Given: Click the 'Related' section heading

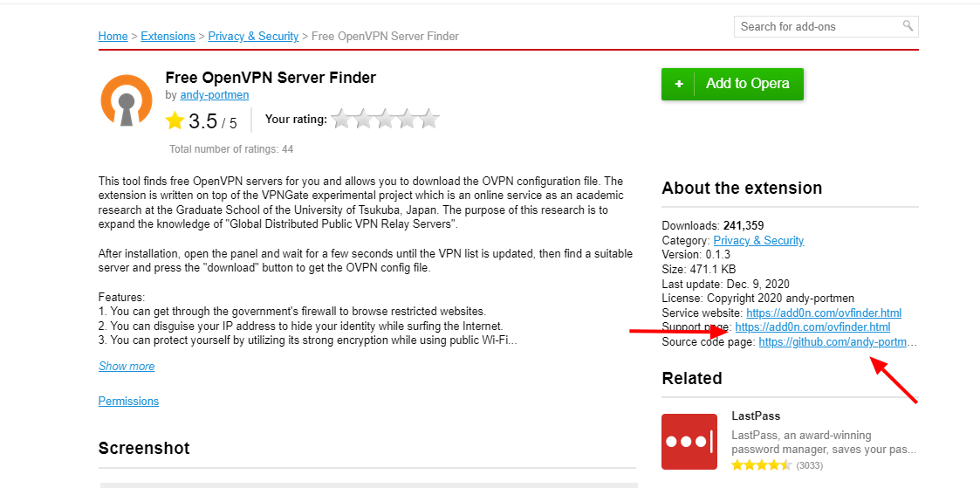Looking at the screenshot, I should [x=692, y=379].
